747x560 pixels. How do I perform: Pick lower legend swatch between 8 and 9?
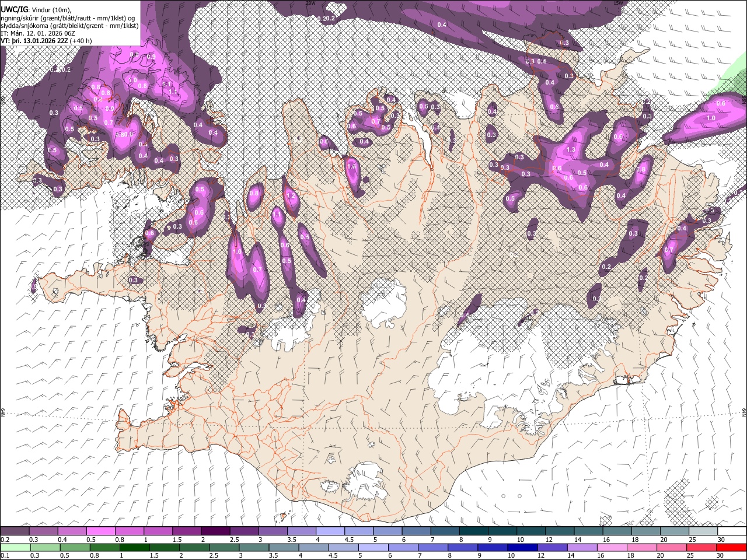462,547
